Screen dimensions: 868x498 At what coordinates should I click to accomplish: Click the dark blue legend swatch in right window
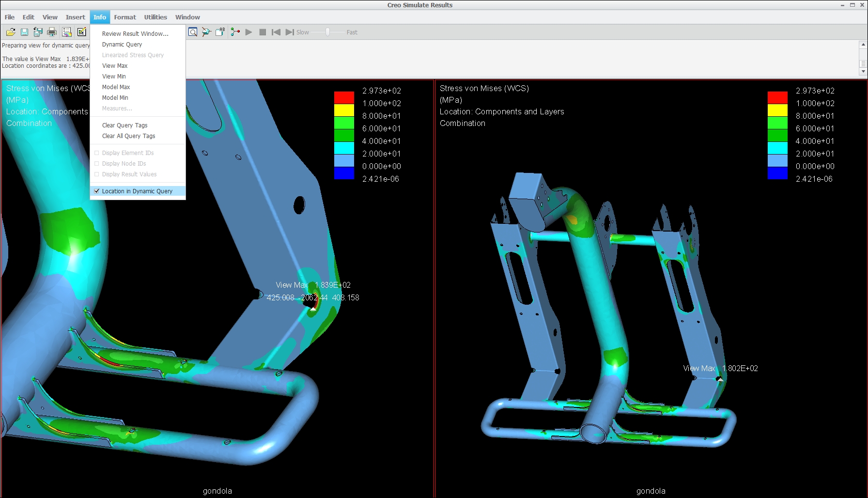(777, 173)
